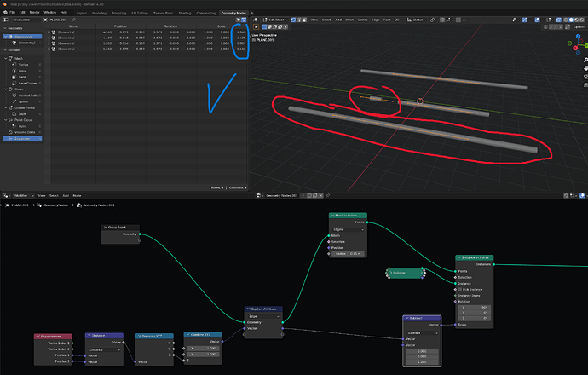Screen dimensions: 588x375
Task: Open viewport Mesh menu
Action: click(x=350, y=20)
